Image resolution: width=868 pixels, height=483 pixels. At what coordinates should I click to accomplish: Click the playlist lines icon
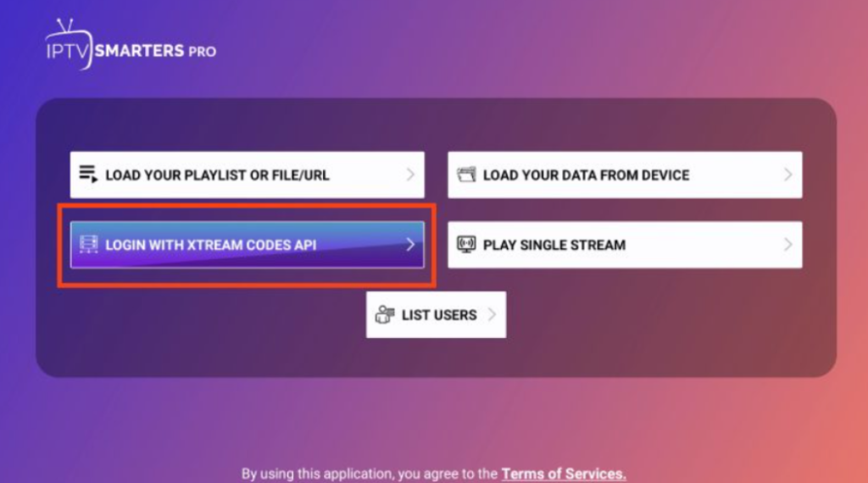pyautogui.click(x=88, y=175)
